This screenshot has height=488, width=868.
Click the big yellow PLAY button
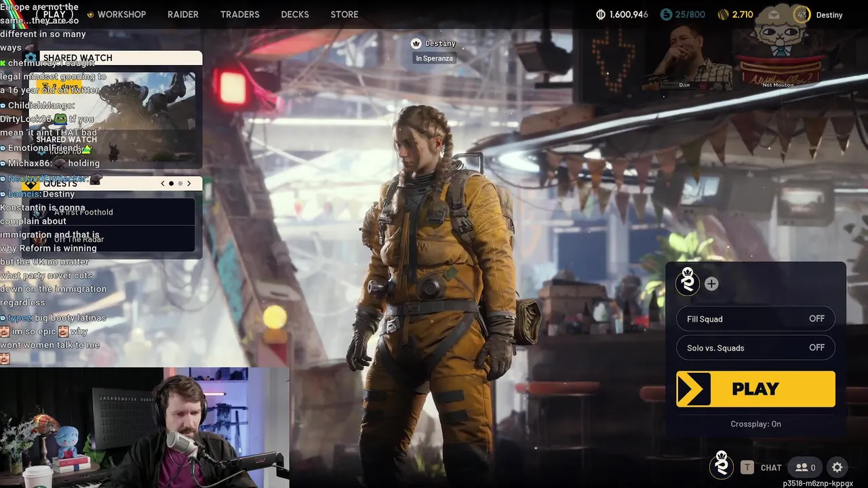[x=755, y=389]
